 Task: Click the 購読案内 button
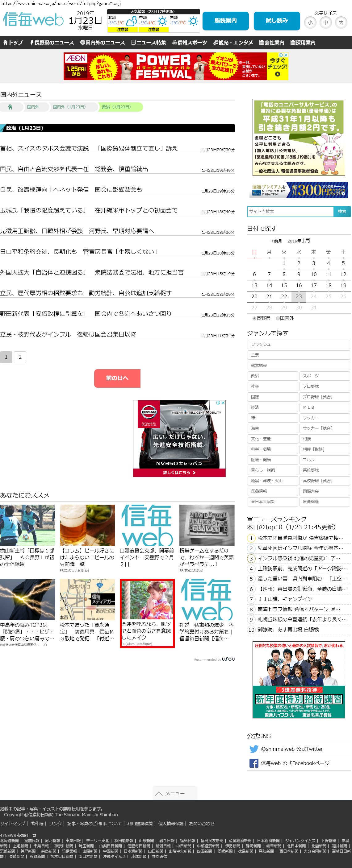click(x=226, y=21)
